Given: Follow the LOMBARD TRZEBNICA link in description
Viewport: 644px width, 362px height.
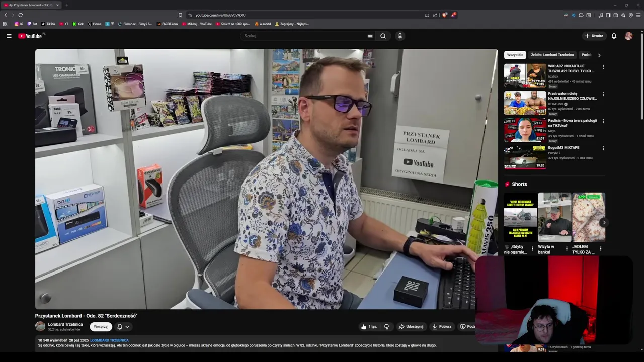Looking at the screenshot, I should [x=109, y=340].
